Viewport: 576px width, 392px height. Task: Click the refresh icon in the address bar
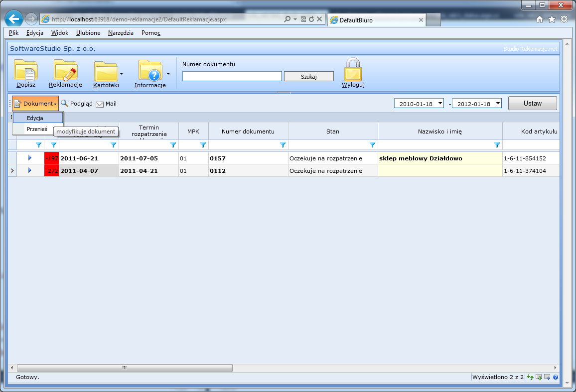coord(311,19)
